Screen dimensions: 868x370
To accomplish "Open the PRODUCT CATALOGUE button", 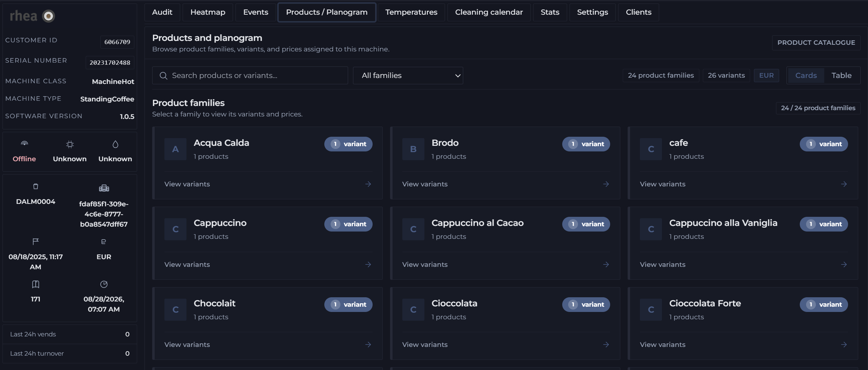I will click(x=816, y=43).
